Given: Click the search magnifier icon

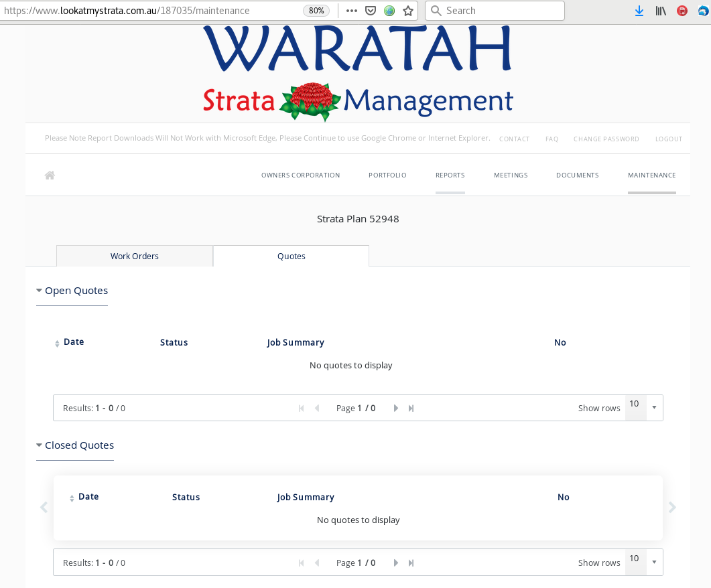Looking at the screenshot, I should click(436, 11).
